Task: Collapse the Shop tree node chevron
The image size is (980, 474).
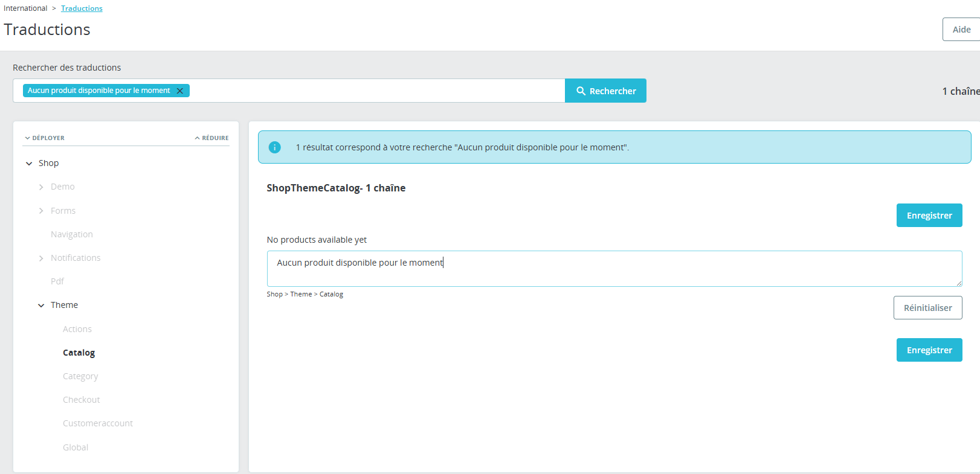Action: [29, 164]
